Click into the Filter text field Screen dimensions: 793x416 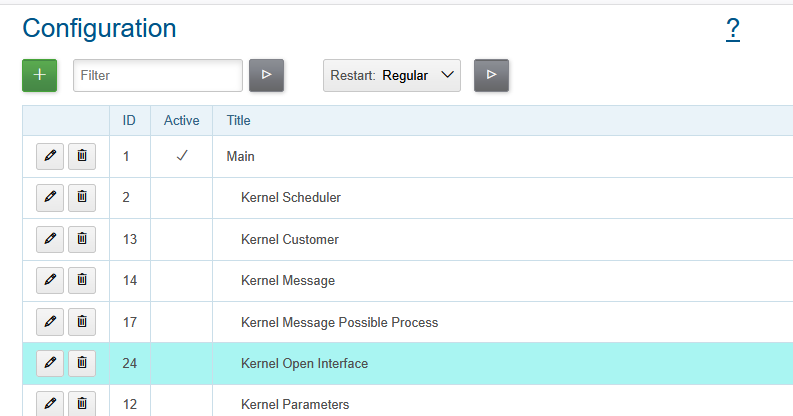click(x=158, y=75)
